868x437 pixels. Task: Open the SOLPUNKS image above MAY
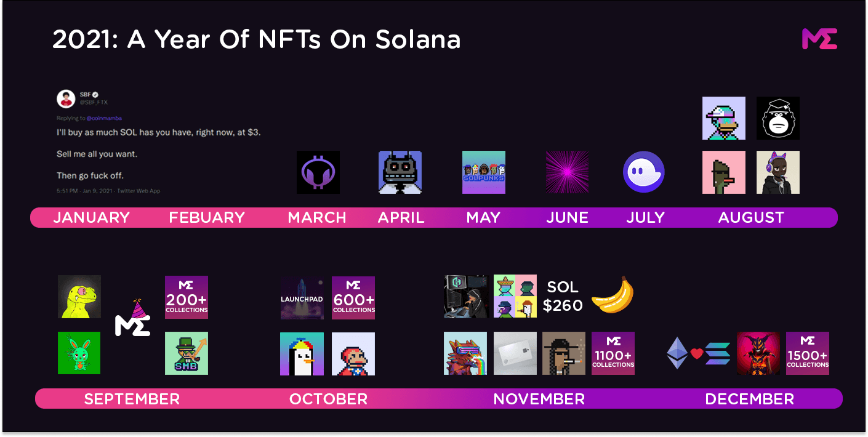(484, 172)
